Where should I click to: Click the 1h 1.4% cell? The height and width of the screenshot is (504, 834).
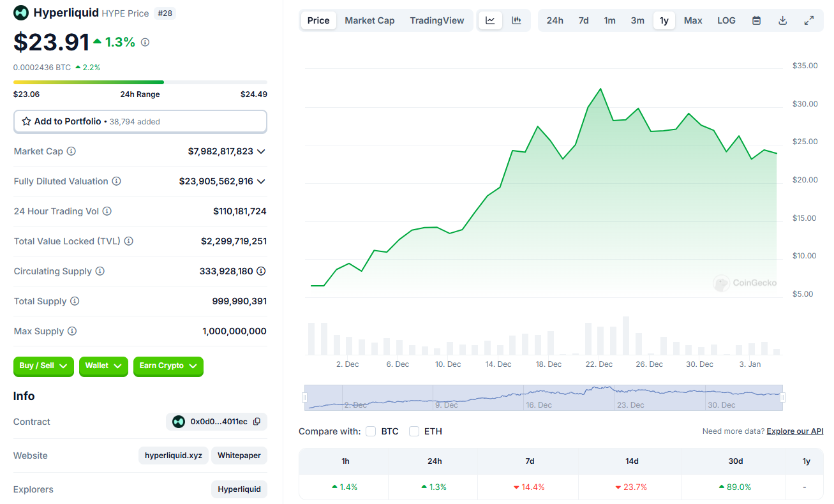tap(345, 487)
